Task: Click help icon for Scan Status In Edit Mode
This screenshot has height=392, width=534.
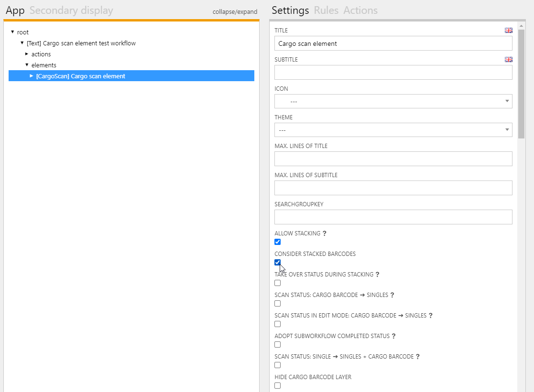Action: tap(431, 316)
